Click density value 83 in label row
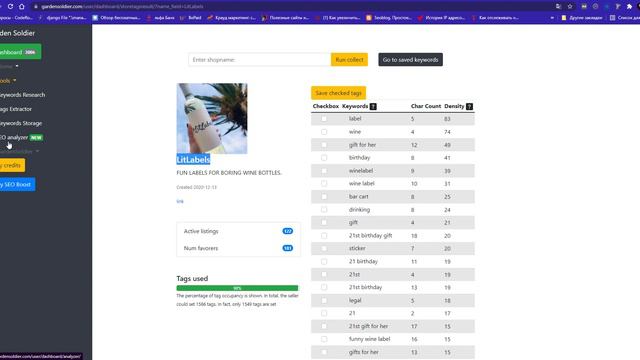 (447, 119)
